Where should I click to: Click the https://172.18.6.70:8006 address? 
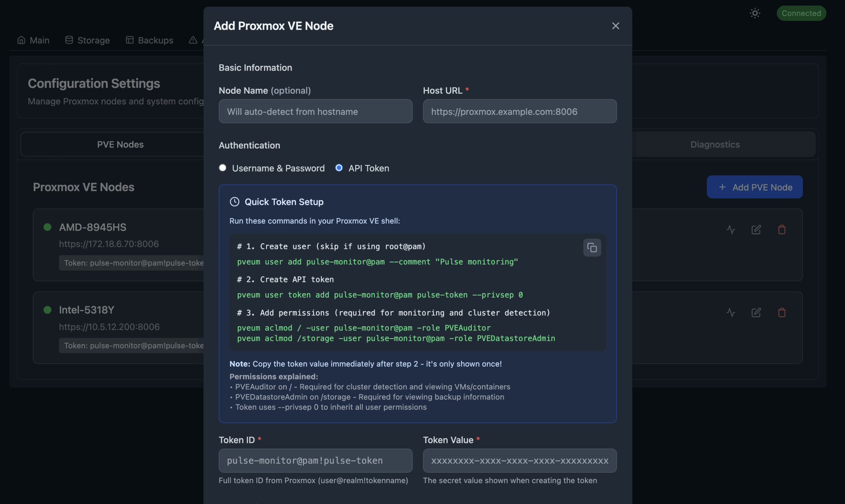pos(109,244)
